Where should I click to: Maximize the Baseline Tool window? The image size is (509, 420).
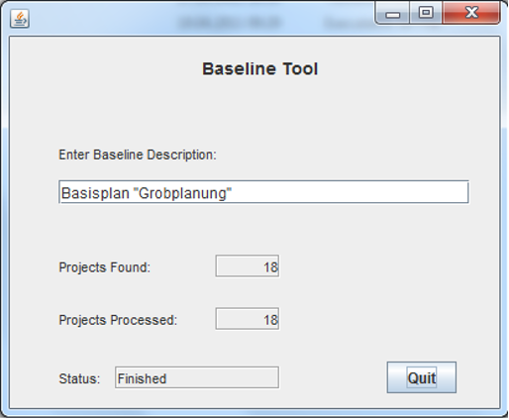pos(426,13)
